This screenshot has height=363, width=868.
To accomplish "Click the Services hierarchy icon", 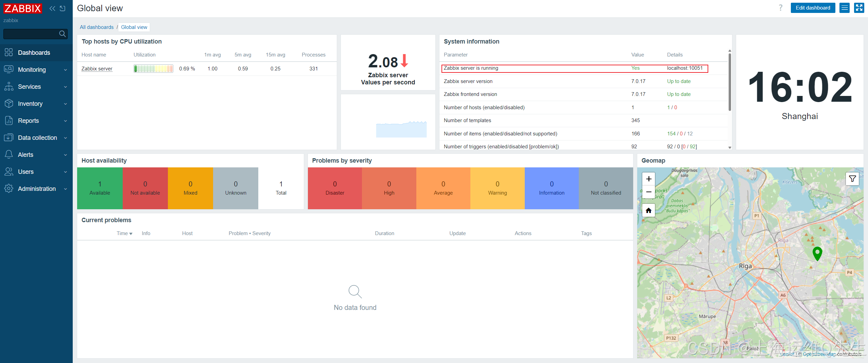I will 9,86.
